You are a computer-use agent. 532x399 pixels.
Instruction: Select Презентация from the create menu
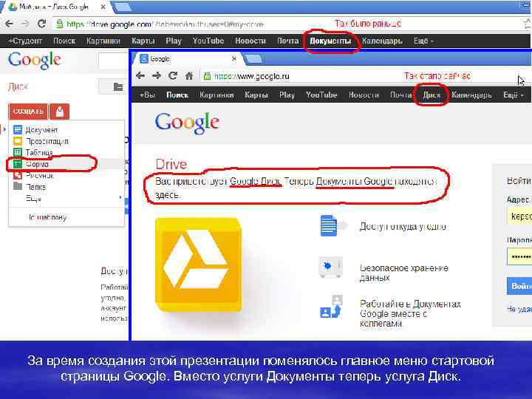[66, 141]
